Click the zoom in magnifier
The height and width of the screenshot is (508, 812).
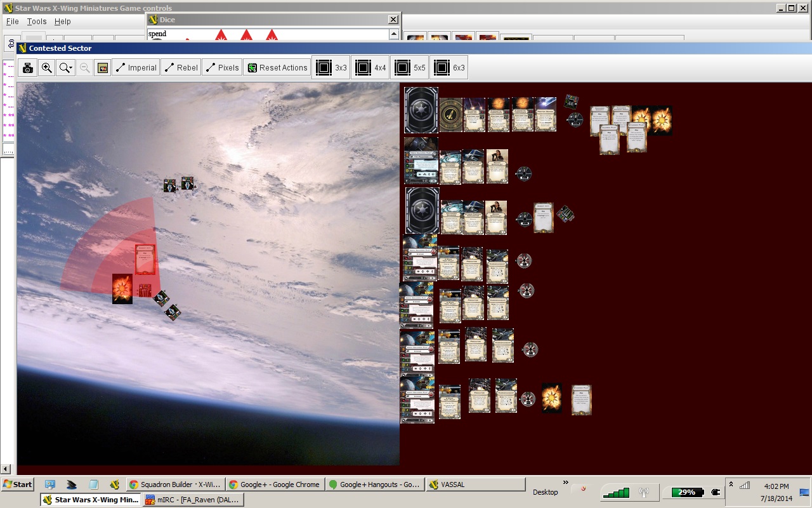point(46,68)
